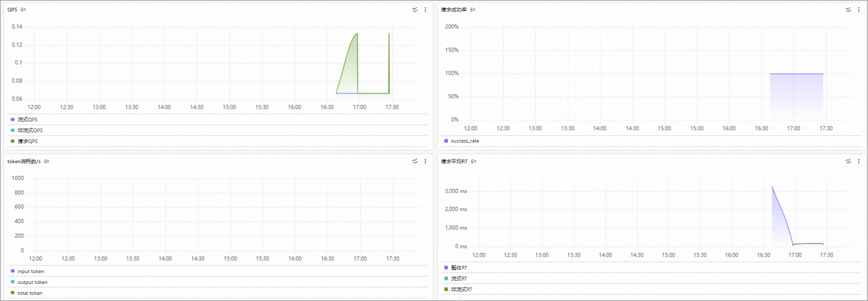The image size is (868, 301).
Task: Click the chart-tool icon on 请求成功率 panel
Action: point(848,10)
